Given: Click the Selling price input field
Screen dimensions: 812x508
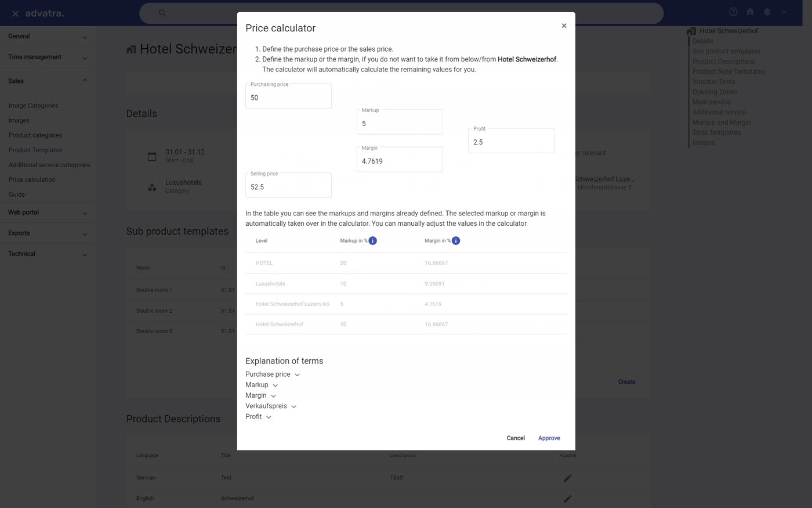Looking at the screenshot, I should (x=288, y=185).
